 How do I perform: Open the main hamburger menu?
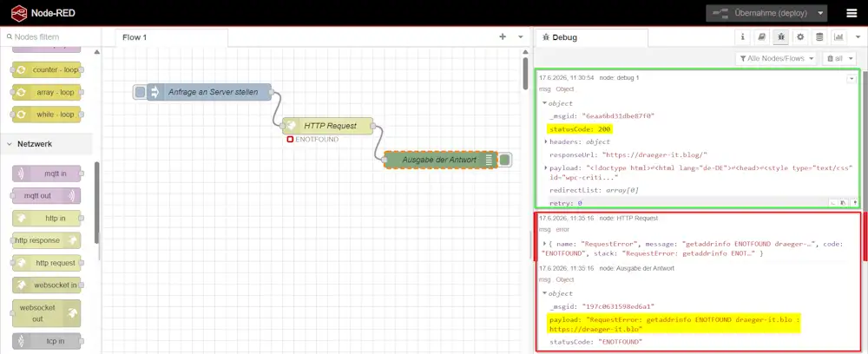click(852, 13)
